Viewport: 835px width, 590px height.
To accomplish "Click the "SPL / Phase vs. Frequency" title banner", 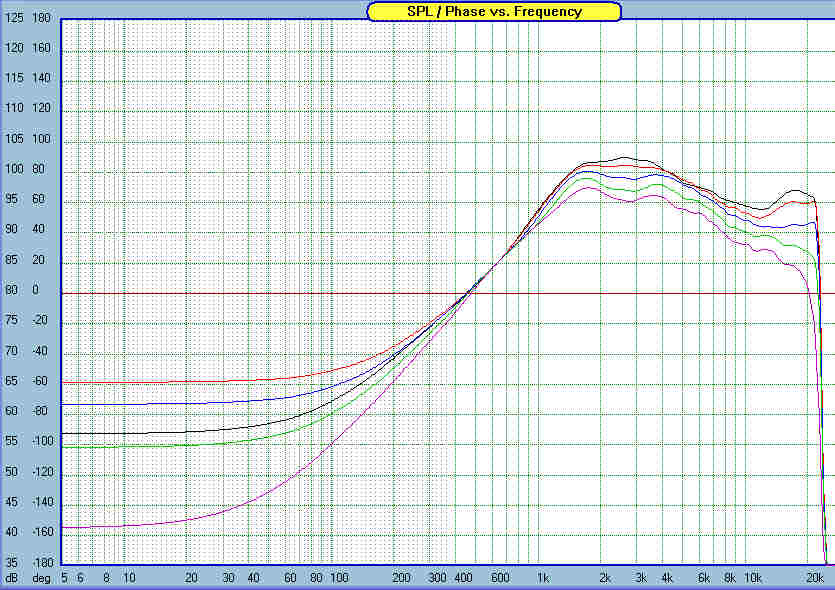I will point(494,11).
